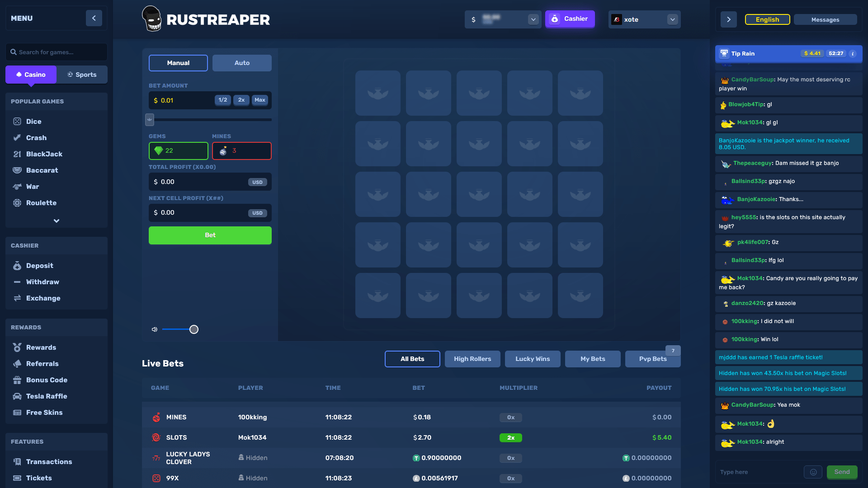Click the Free Skins icon in rewards
The width and height of the screenshot is (868, 488).
point(17,412)
